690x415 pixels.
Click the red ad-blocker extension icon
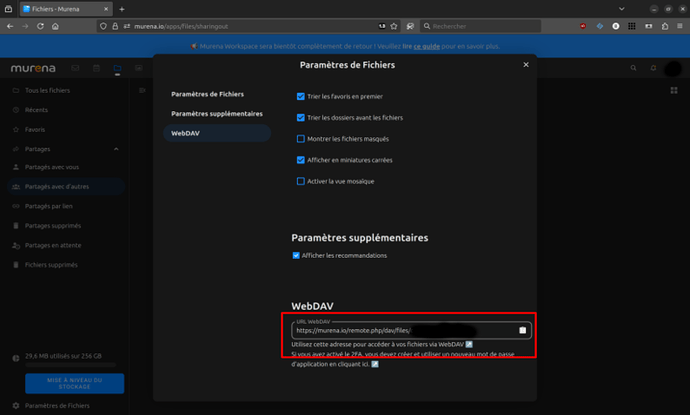(583, 26)
